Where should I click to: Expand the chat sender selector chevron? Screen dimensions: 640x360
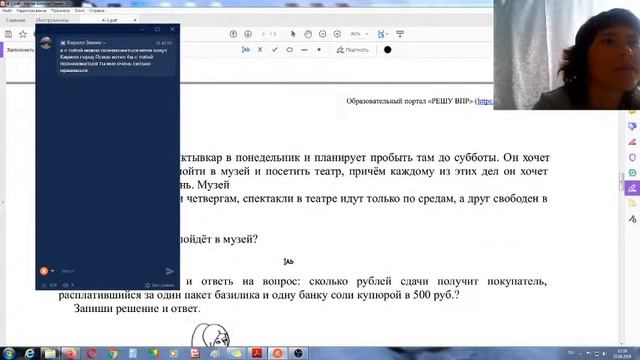click(x=53, y=271)
